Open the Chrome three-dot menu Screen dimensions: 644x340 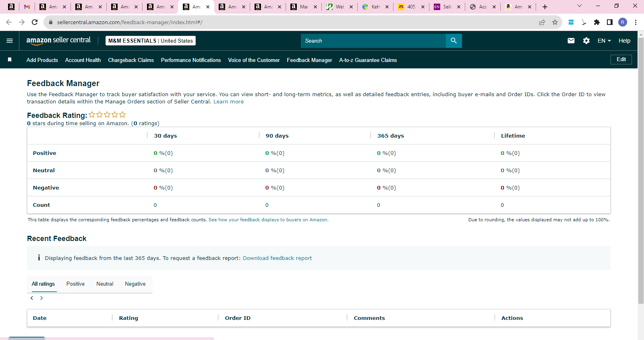coord(636,22)
